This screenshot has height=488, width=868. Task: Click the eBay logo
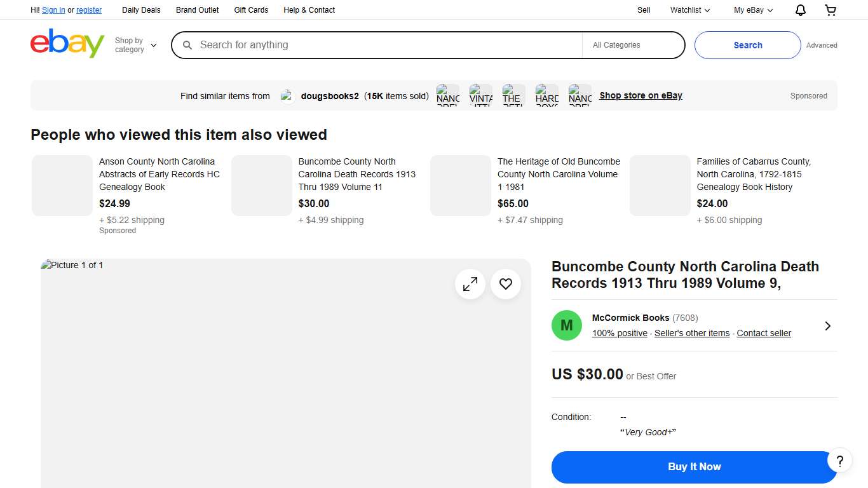point(67,43)
